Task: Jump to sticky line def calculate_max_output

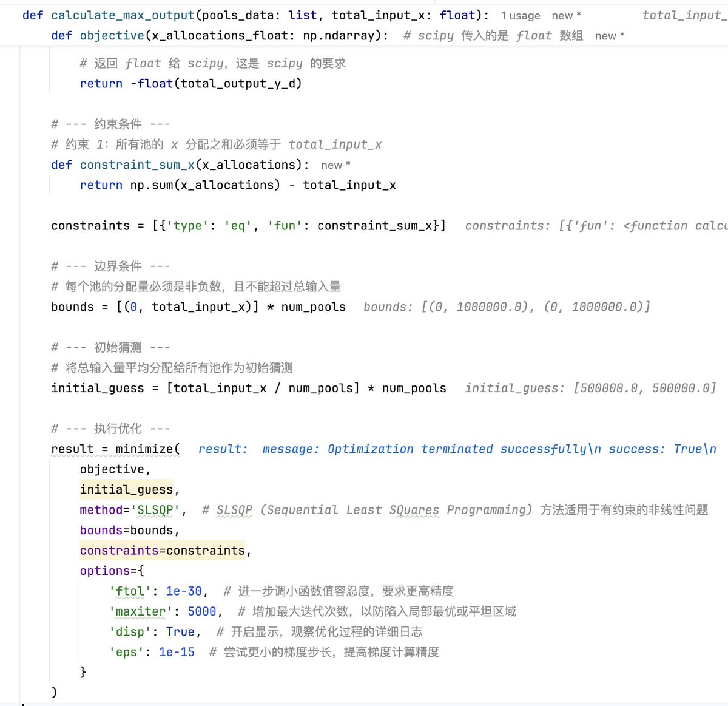Action: pos(123,15)
